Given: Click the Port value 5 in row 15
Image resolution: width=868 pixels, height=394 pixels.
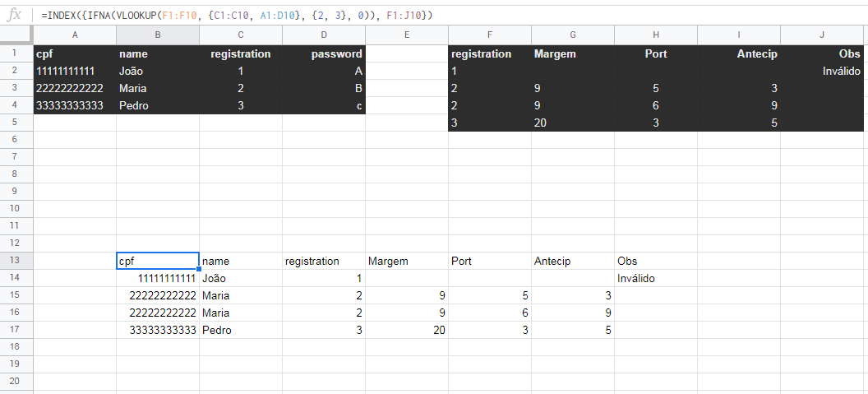Looking at the screenshot, I should (490, 295).
